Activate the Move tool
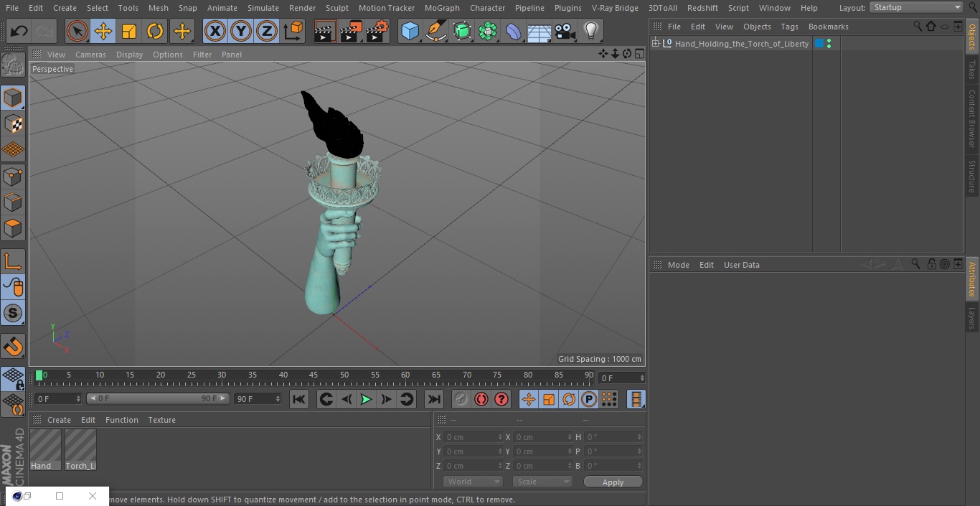980x506 pixels. [103, 31]
